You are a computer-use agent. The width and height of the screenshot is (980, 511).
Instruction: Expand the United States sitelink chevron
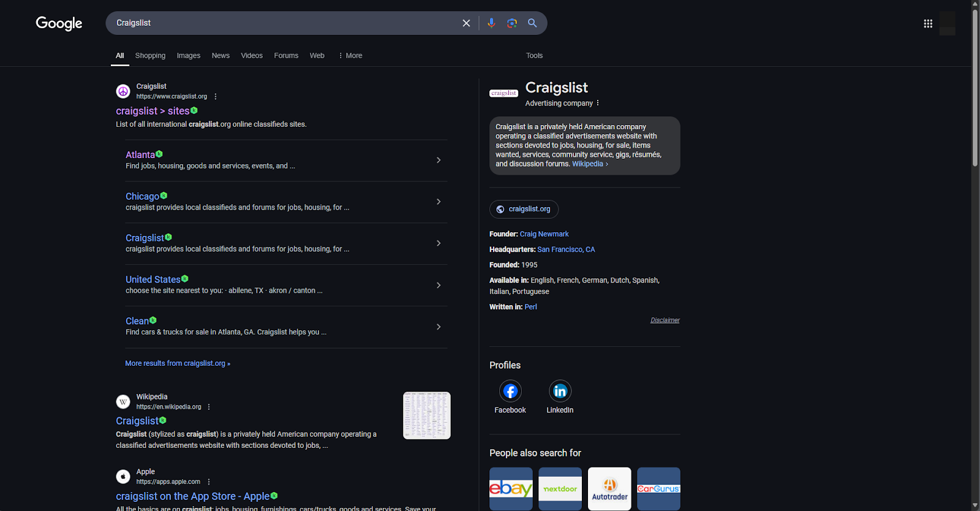coord(438,286)
